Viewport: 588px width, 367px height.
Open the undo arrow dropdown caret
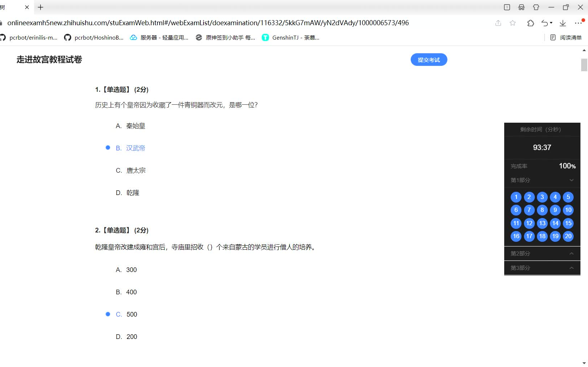[x=551, y=23]
